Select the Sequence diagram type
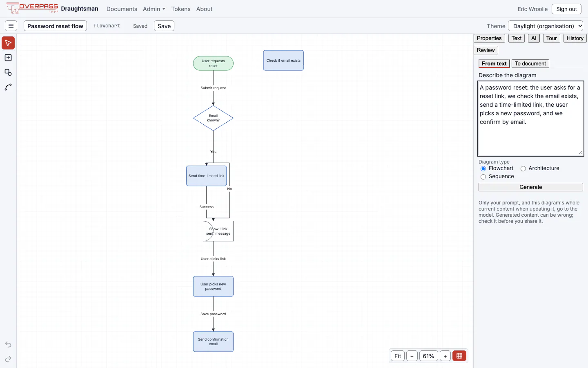Viewport: 588px width, 368px height. [x=483, y=177]
